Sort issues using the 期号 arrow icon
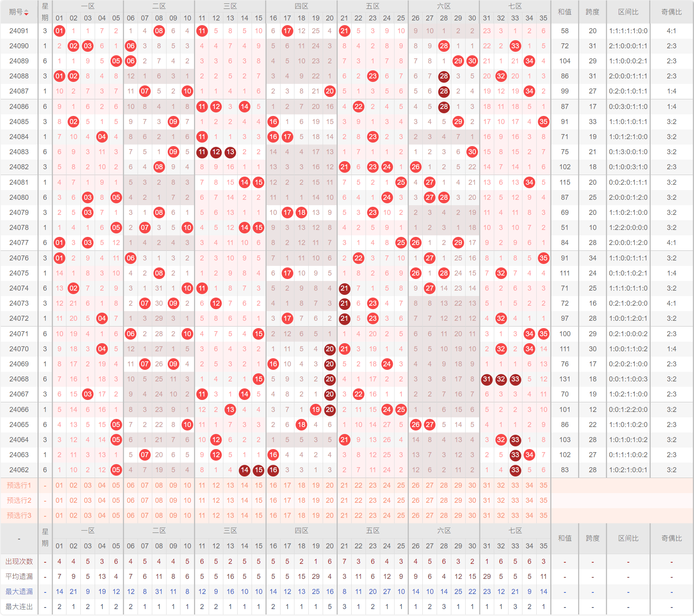 (26, 12)
